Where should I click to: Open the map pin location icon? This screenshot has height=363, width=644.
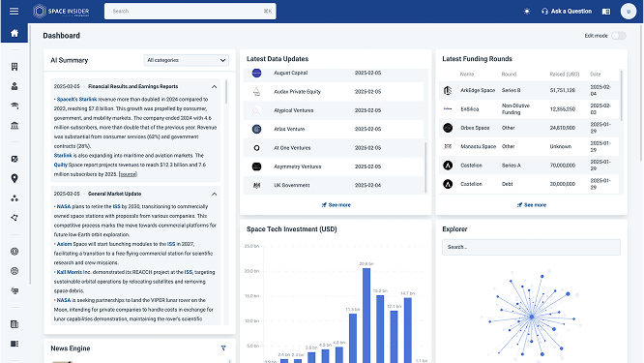15,178
